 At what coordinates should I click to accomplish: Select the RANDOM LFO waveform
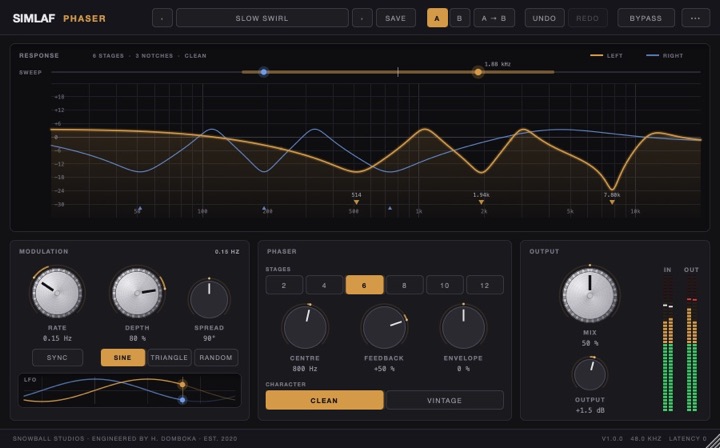tap(216, 358)
